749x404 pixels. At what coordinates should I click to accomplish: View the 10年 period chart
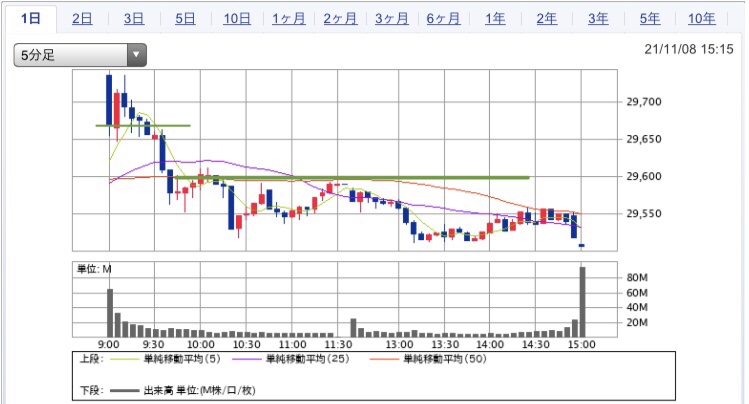[701, 19]
